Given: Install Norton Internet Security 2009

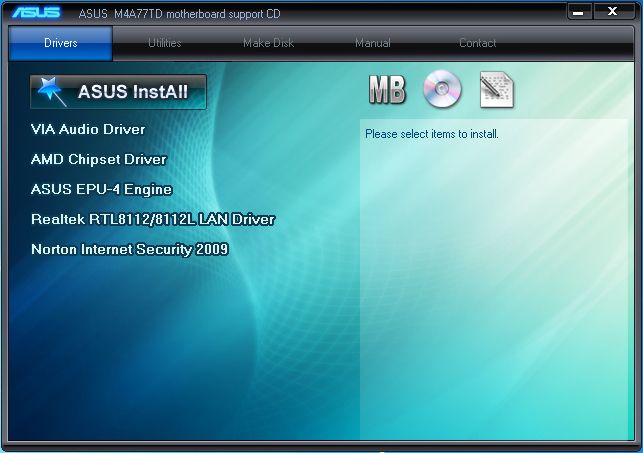Looking at the screenshot, I should [x=130, y=249].
